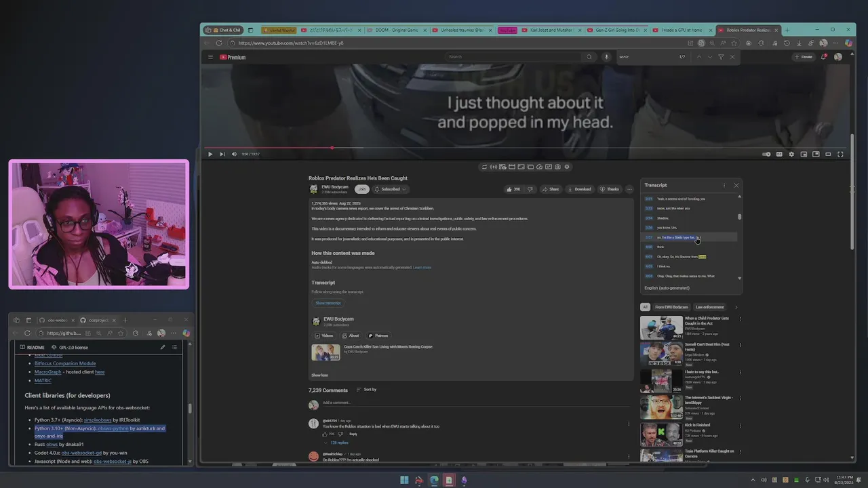
Task: Switch to 'Unhealed traumas' tab
Action: tap(462, 30)
